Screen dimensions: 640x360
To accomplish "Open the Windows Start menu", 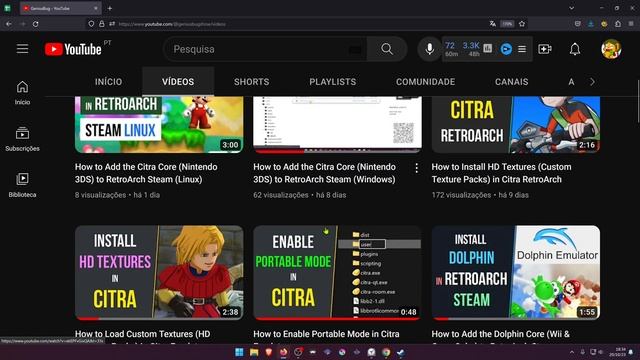I will point(239,352).
